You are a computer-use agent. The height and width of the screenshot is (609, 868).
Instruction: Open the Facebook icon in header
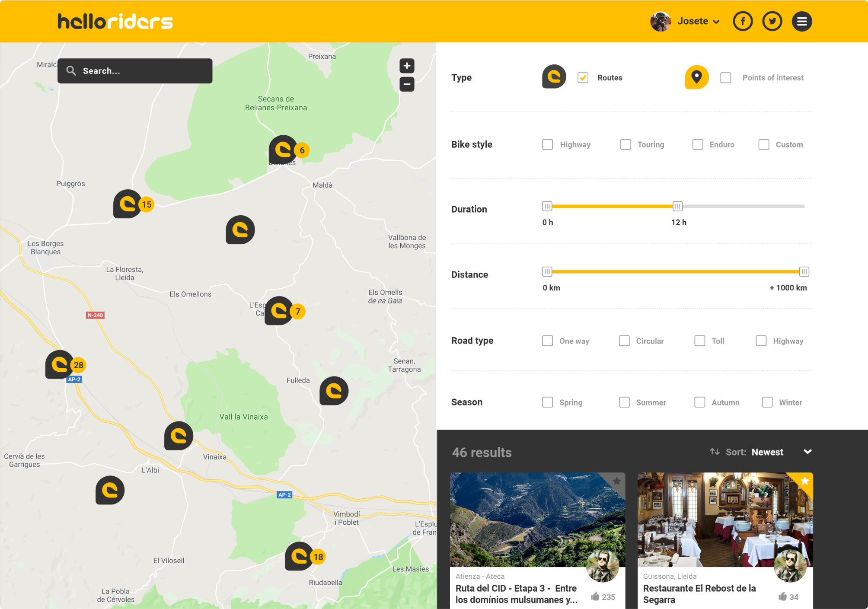point(743,21)
